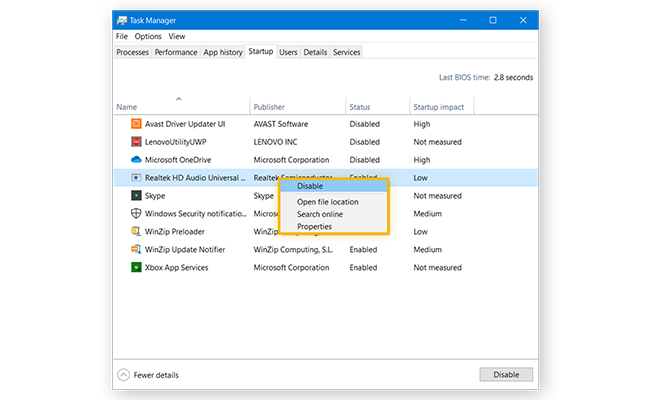Click the WinZip Preloader icon
The image size is (650, 400).
pyautogui.click(x=136, y=231)
